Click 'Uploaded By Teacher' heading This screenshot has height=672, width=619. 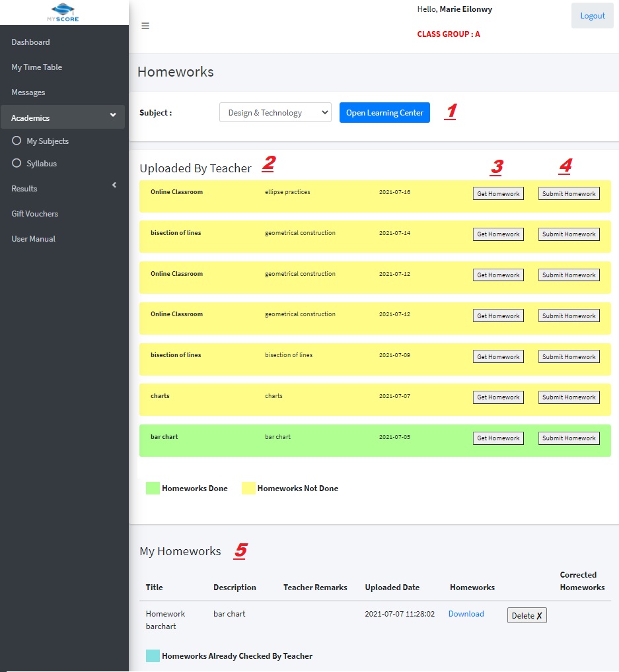pyautogui.click(x=195, y=168)
